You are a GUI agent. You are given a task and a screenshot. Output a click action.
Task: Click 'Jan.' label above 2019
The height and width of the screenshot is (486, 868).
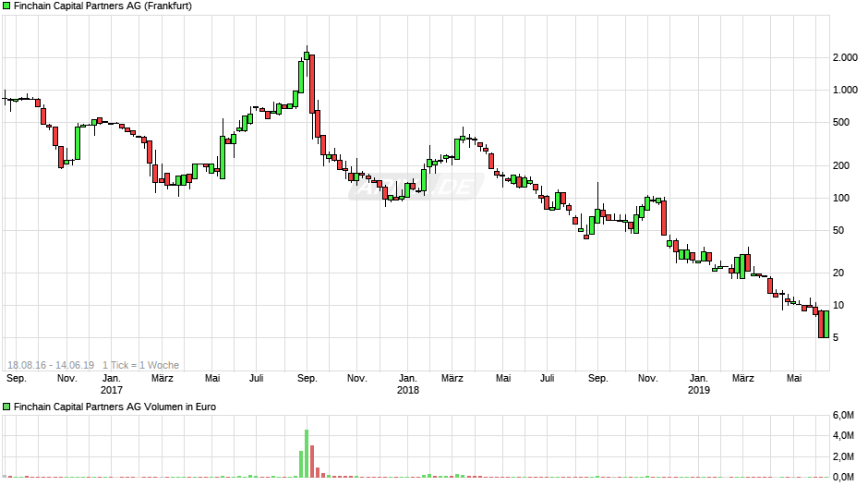pos(699,379)
